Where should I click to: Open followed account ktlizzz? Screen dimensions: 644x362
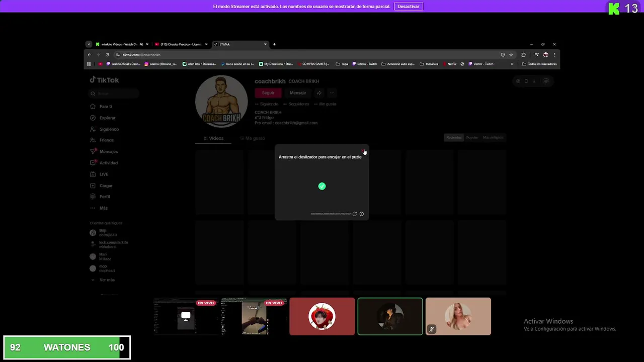(100, 256)
